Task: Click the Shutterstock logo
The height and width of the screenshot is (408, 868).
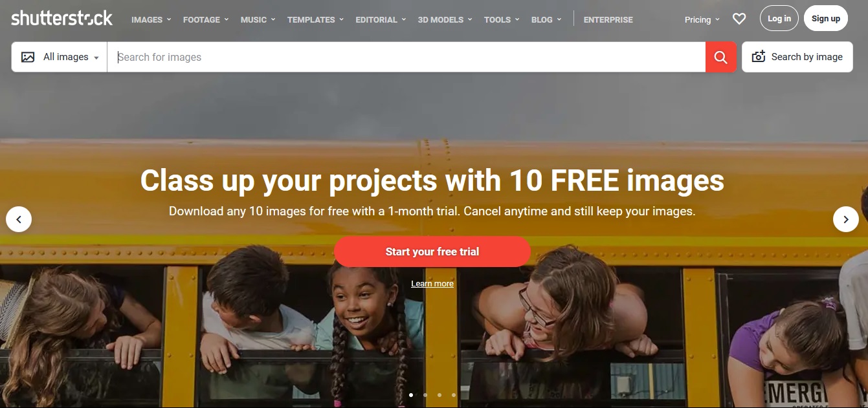Action: tap(62, 18)
